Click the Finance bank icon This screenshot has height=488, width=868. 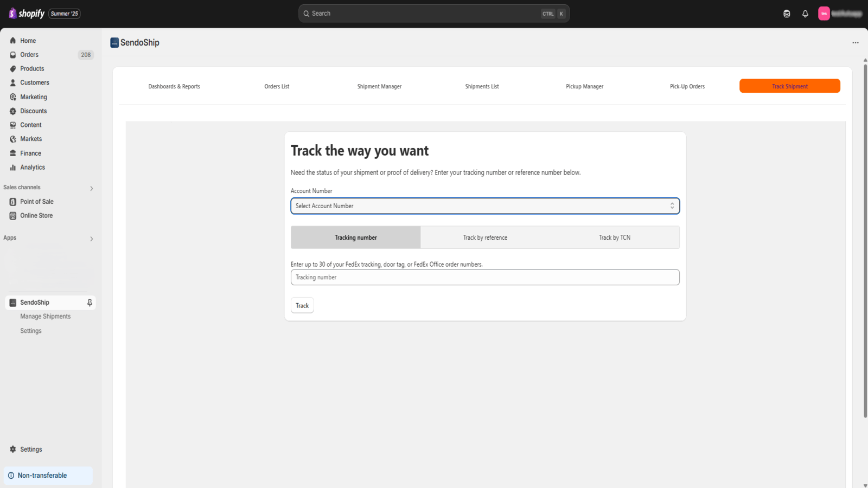[x=13, y=153]
